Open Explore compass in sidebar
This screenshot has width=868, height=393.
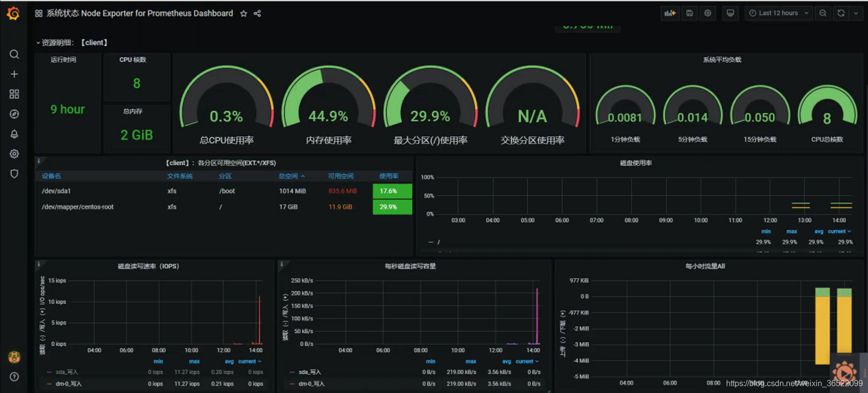(14, 114)
